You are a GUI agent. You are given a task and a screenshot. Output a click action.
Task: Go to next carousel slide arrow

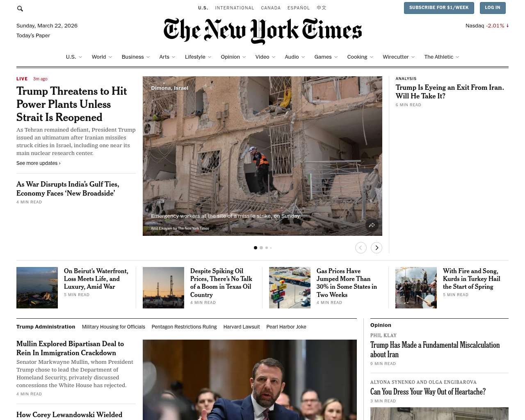(x=377, y=248)
